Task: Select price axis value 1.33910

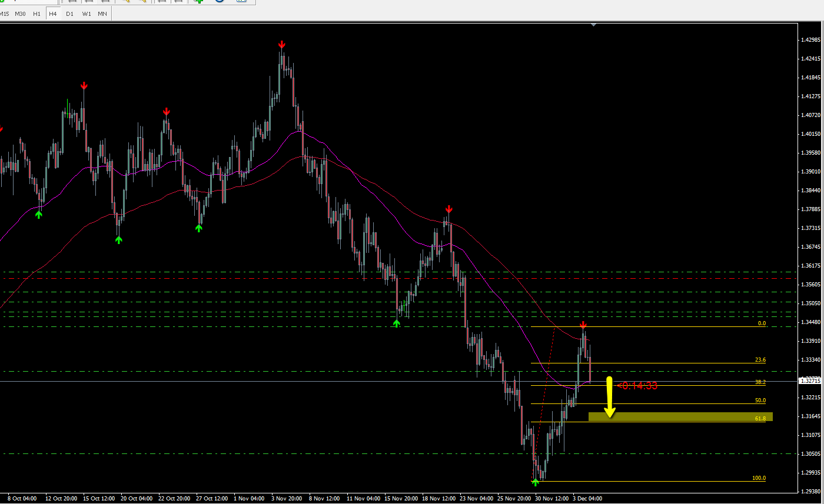Action: click(x=810, y=341)
